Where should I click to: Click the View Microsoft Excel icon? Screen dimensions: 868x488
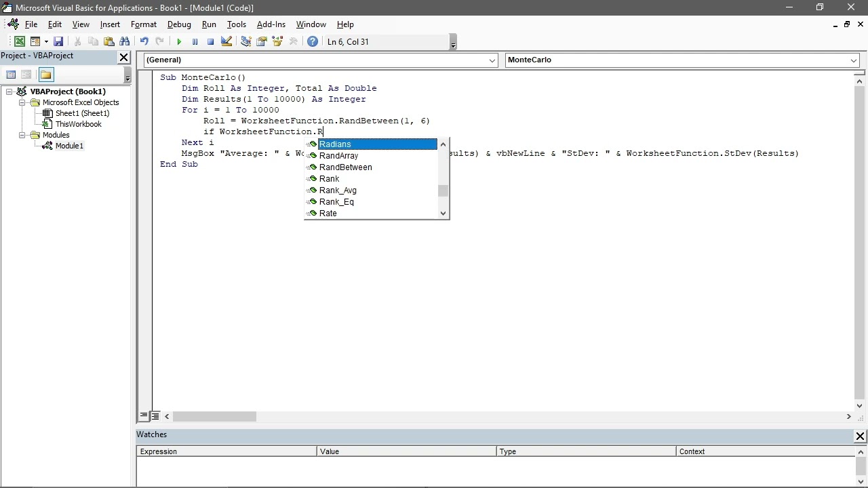tap(20, 42)
